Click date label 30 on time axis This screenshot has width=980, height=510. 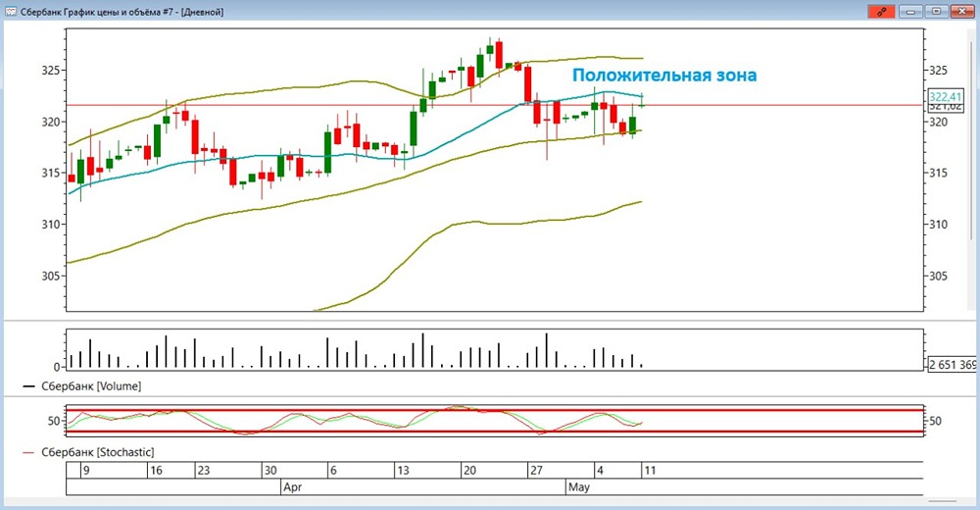[x=270, y=470]
